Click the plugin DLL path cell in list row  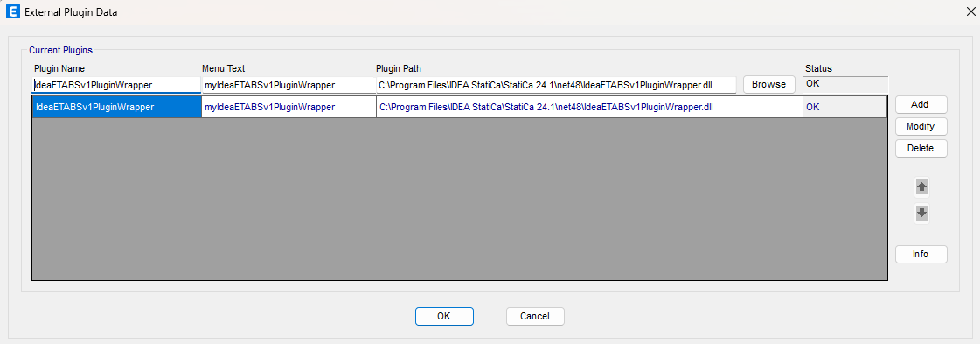point(589,107)
